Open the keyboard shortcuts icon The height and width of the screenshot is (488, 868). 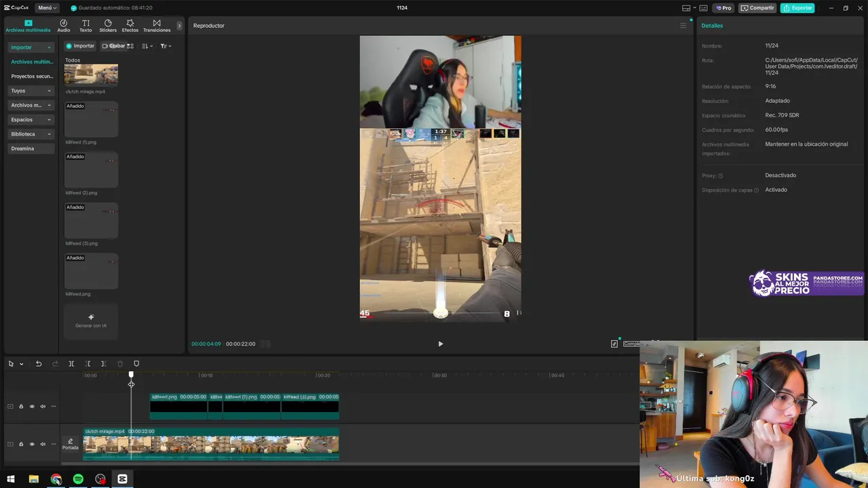pos(703,8)
